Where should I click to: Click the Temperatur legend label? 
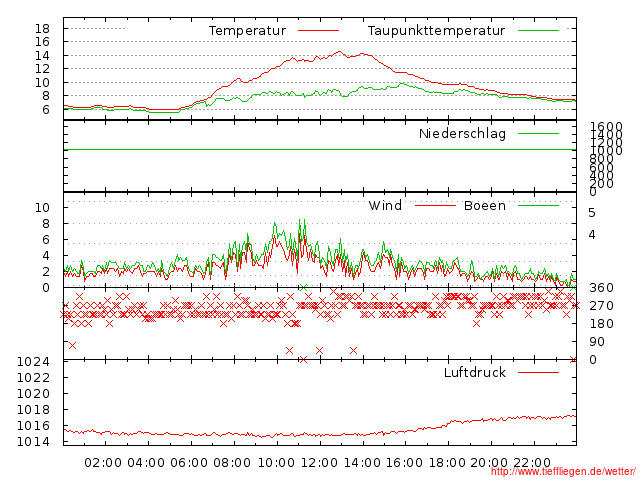point(247,31)
